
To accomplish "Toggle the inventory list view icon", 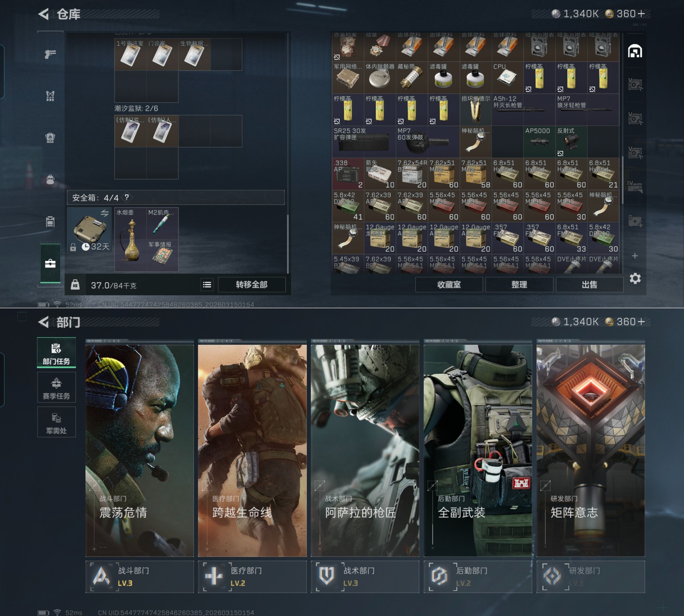I will click(207, 285).
